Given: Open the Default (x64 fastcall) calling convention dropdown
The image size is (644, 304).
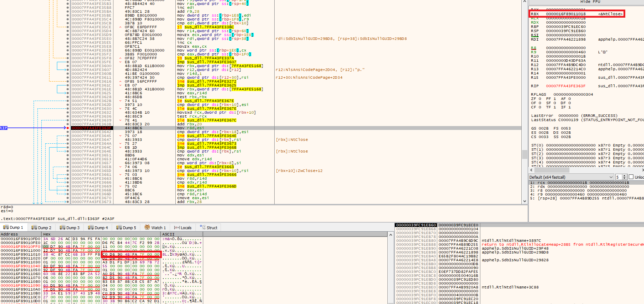Looking at the screenshot, I should point(571,177).
